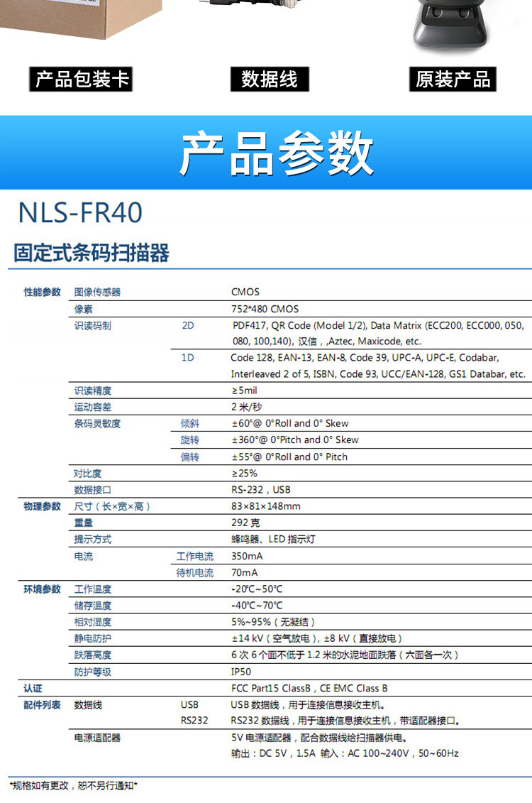Select the IP50 protection rating
The image size is (532, 803).
click(241, 672)
